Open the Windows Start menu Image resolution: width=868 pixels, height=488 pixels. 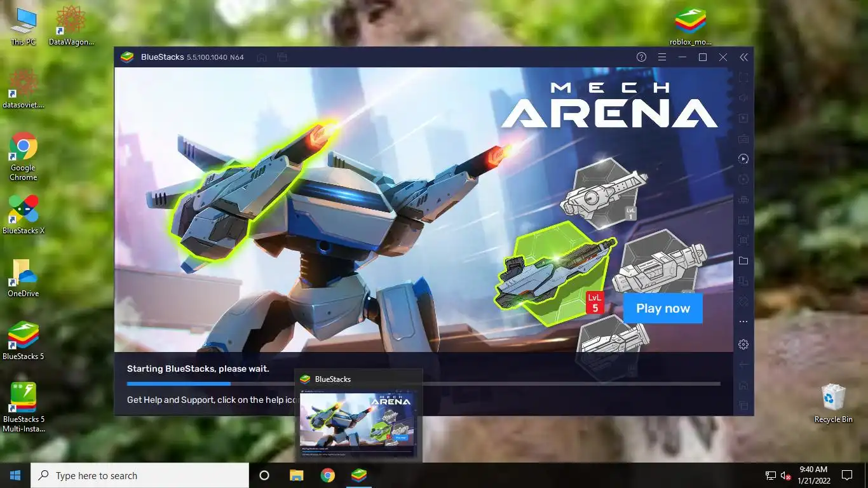tap(15, 475)
